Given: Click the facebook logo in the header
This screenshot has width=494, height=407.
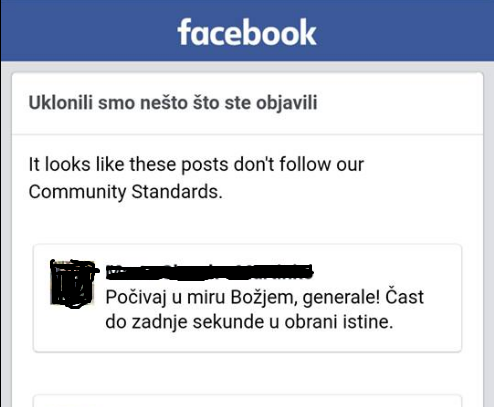Looking at the screenshot, I should tap(247, 32).
